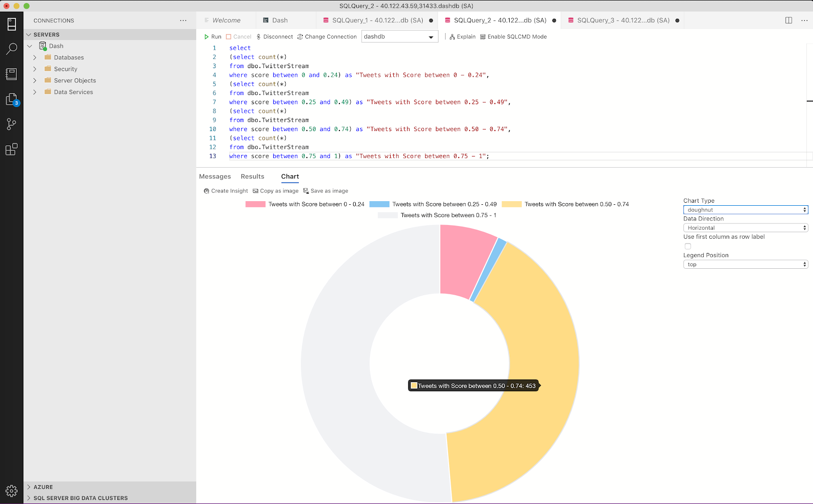Open Explorer icon with badge 3
This screenshot has height=504, width=813.
point(11,99)
